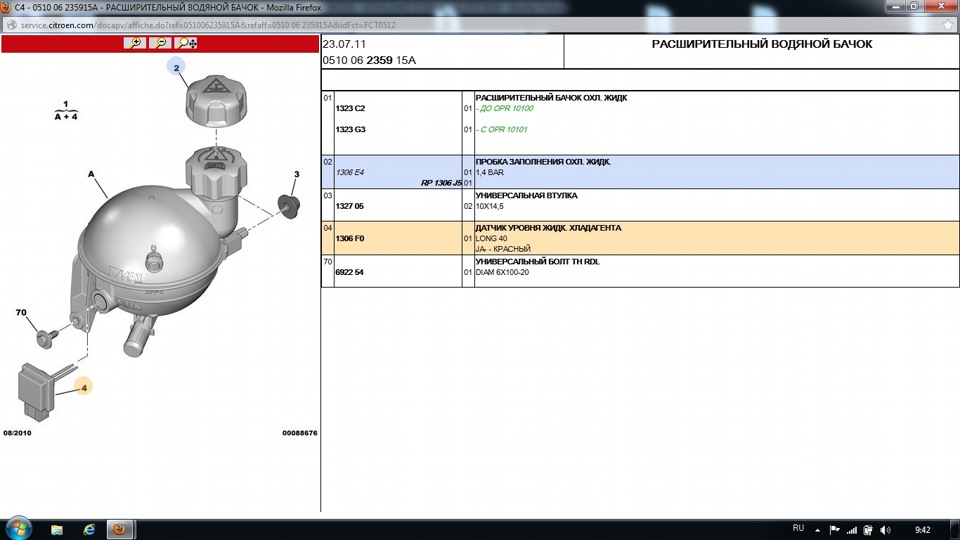Click the filler cap image at diagram top
The height and width of the screenshot is (540, 960).
pos(216,101)
